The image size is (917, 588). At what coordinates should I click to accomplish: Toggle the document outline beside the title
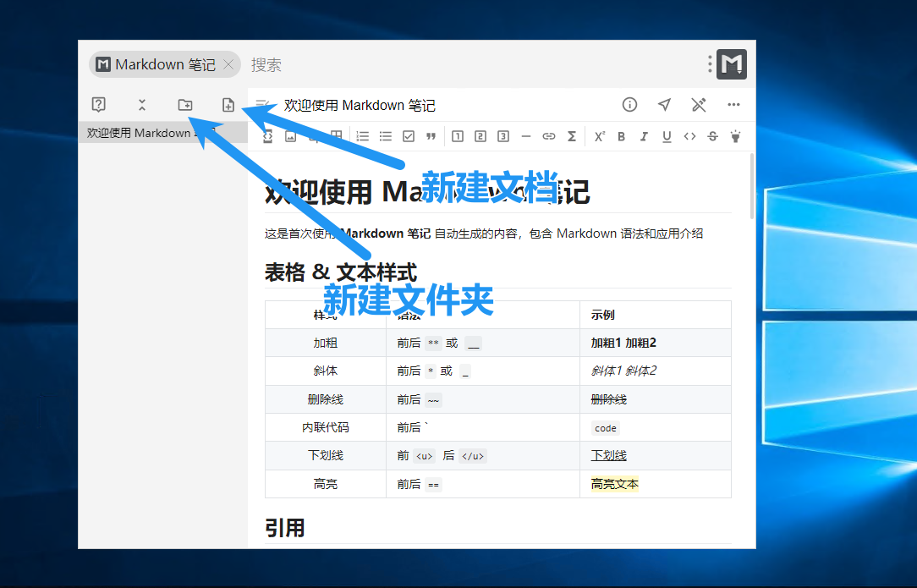click(x=264, y=105)
